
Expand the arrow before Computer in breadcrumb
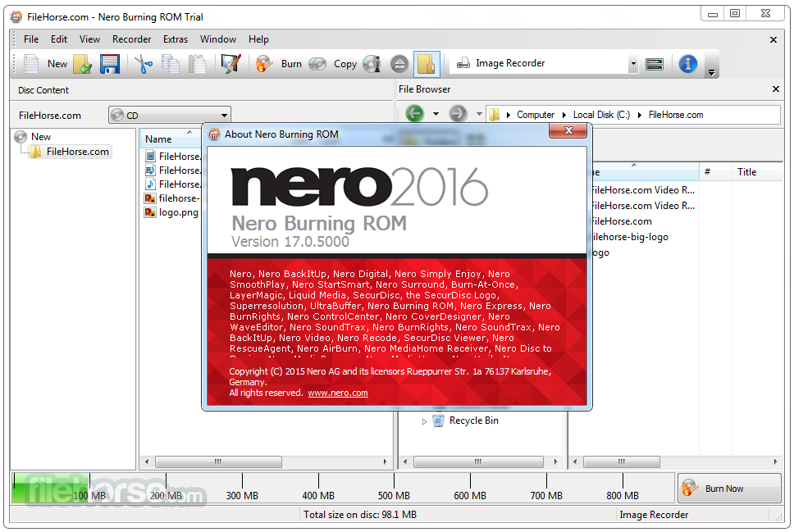(x=508, y=115)
